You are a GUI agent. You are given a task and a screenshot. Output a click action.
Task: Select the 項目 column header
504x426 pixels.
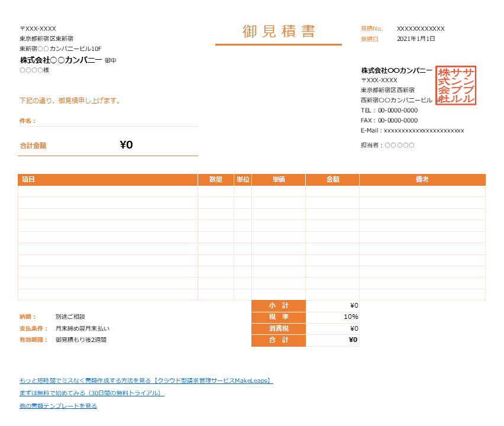tap(27, 179)
